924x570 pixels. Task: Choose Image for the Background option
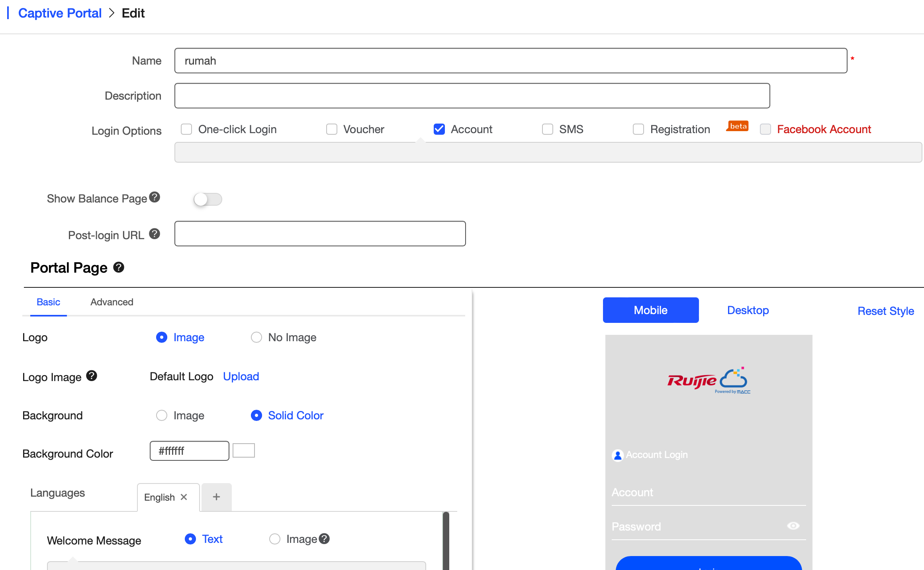click(x=162, y=415)
